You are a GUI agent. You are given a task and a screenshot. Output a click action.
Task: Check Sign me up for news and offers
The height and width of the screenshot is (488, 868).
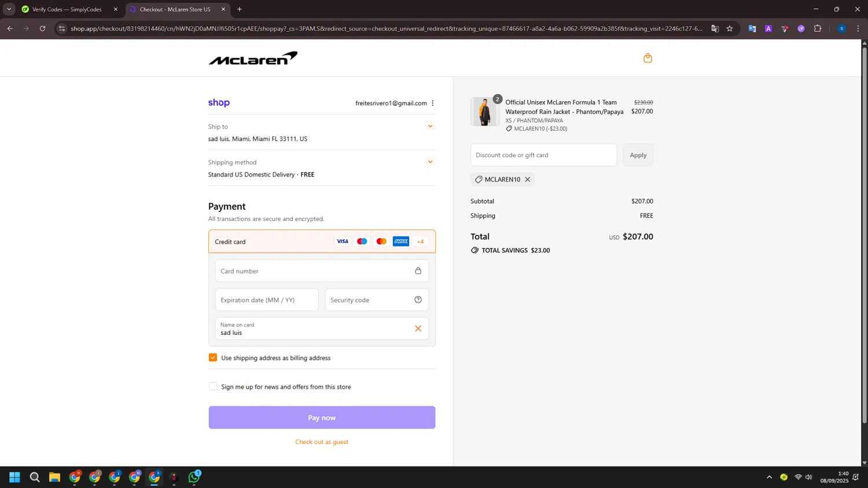(213, 387)
